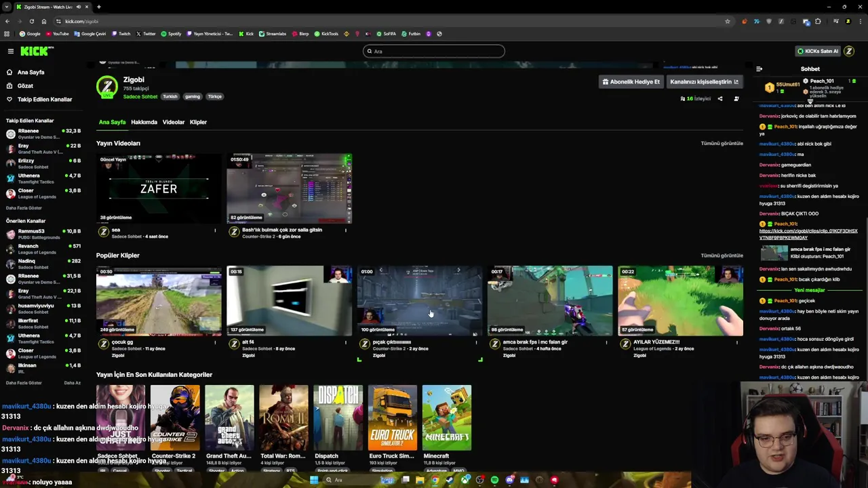Open Steam from the taskbar

point(450,480)
